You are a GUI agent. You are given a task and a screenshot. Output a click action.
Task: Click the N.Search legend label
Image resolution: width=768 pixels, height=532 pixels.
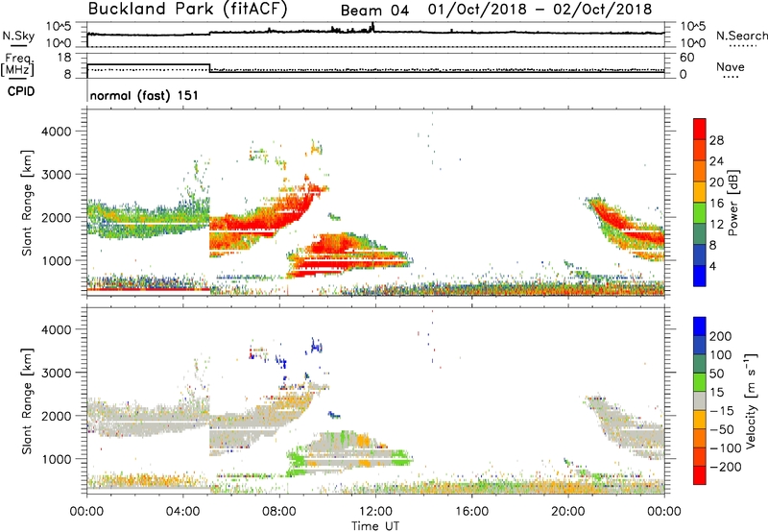point(741,36)
